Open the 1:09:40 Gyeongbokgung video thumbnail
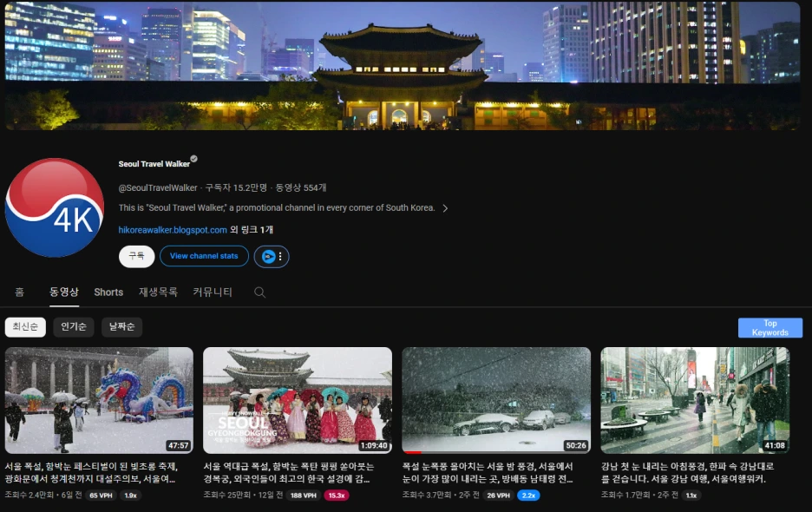The width and height of the screenshot is (812, 512). [x=298, y=401]
